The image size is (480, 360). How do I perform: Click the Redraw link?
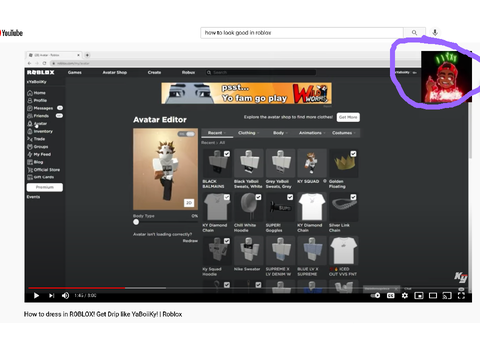pos(190,241)
